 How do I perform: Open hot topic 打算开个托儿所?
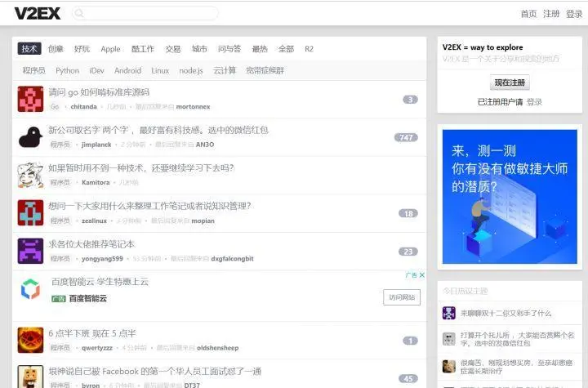[517, 339]
